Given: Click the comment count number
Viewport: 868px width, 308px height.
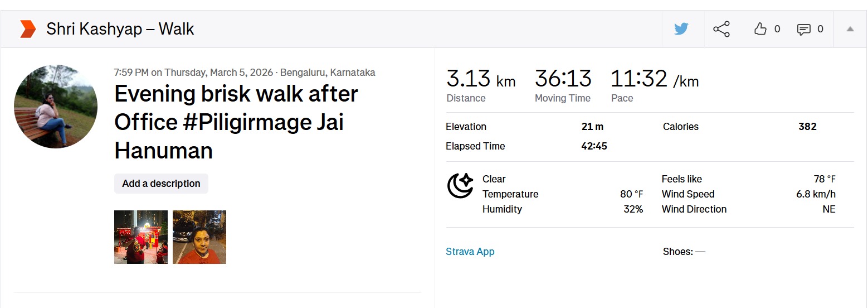Looking at the screenshot, I should coord(820,29).
